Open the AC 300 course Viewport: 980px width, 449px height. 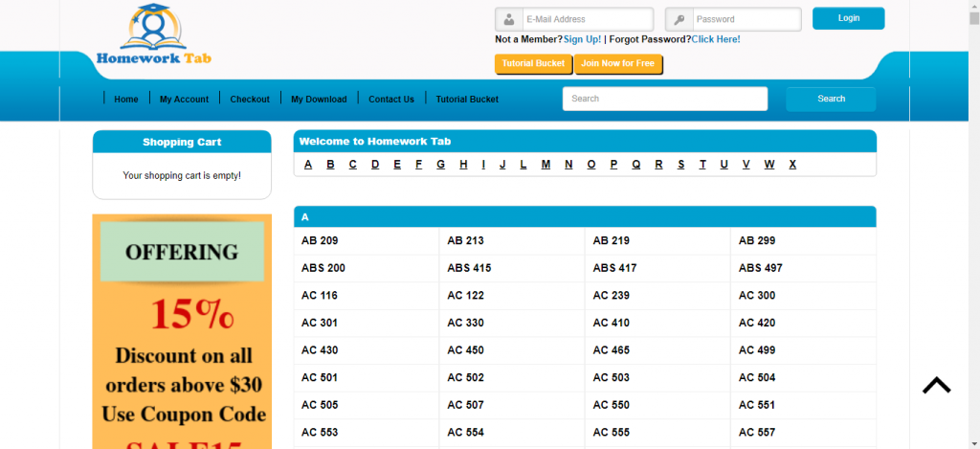[x=757, y=296]
